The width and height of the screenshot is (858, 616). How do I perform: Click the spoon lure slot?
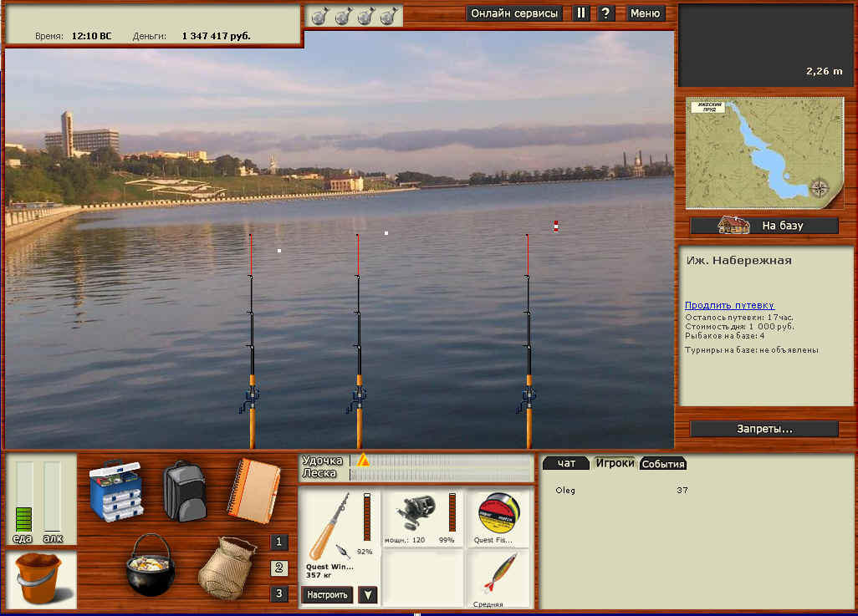pos(498,578)
